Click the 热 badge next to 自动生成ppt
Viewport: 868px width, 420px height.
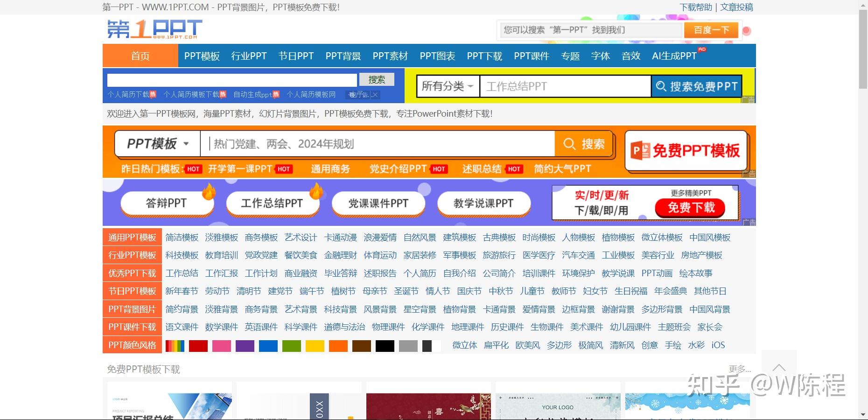pyautogui.click(x=276, y=94)
